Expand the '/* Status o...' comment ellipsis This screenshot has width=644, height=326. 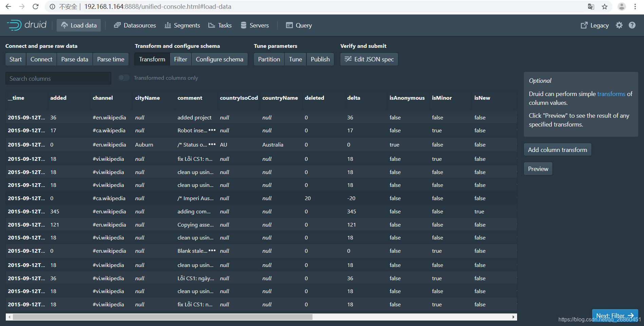point(212,145)
